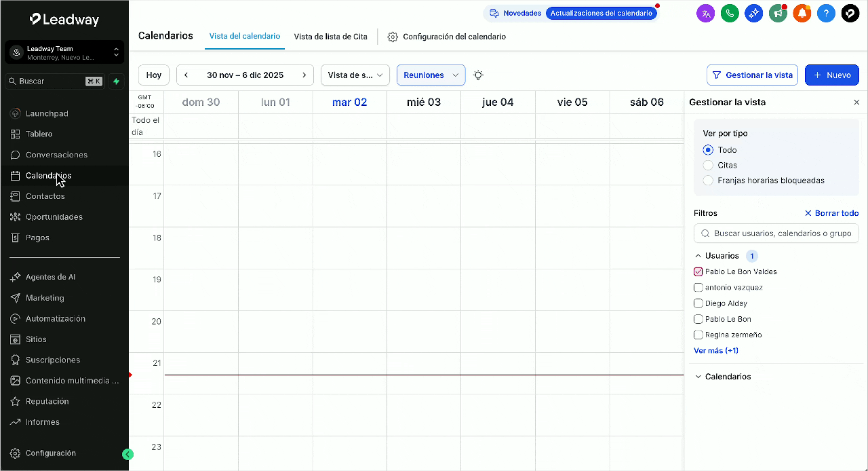Image resolution: width=868 pixels, height=471 pixels.
Task: Switch to Vista de lista de Cita tab
Action: [330, 37]
